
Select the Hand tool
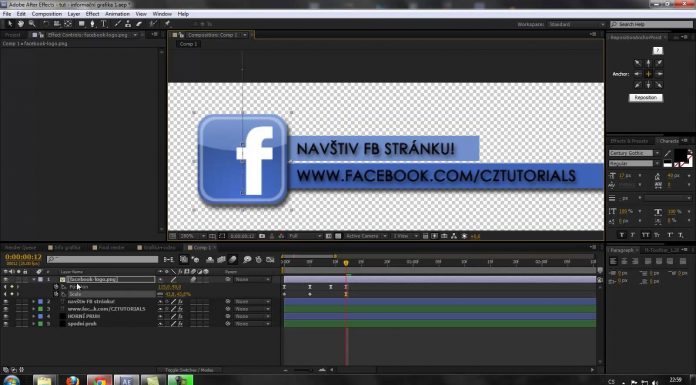tap(20, 24)
